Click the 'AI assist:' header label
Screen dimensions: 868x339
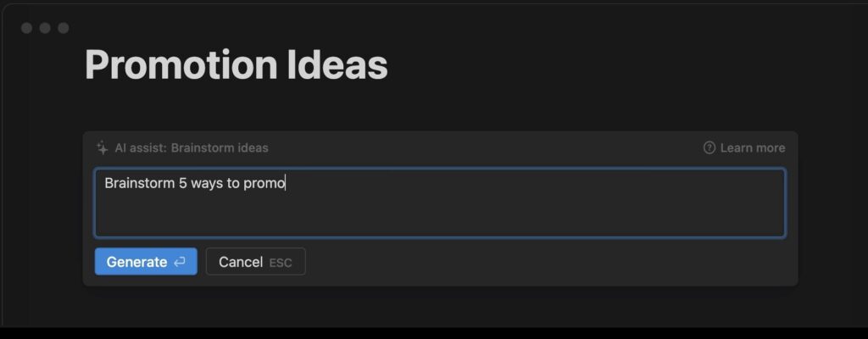[141, 148]
